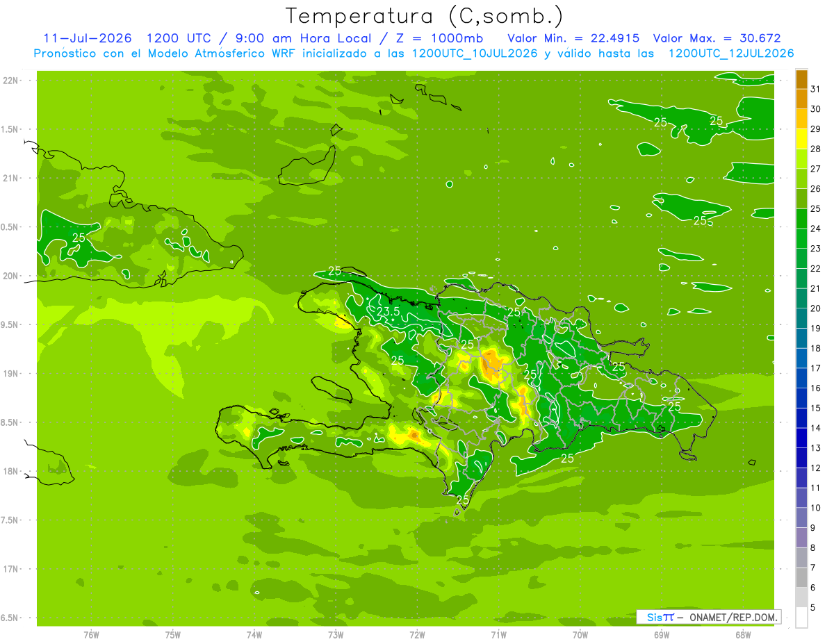Click legend value '15'

[x=816, y=408]
